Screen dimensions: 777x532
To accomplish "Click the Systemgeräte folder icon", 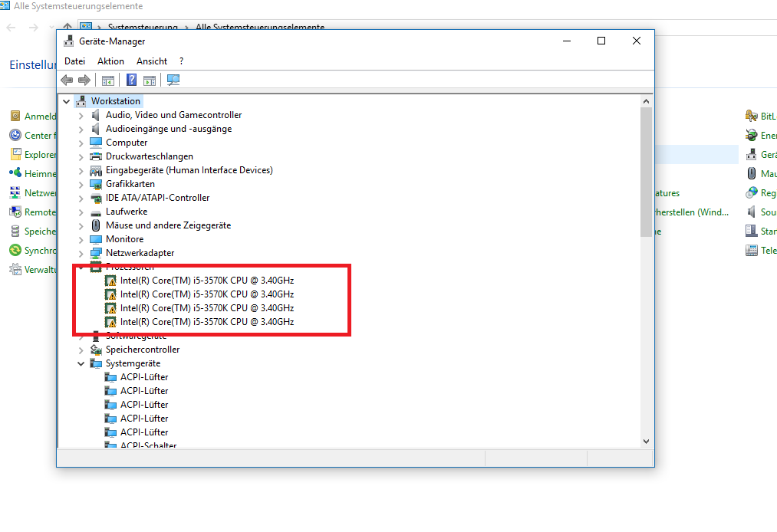I will click(x=96, y=363).
